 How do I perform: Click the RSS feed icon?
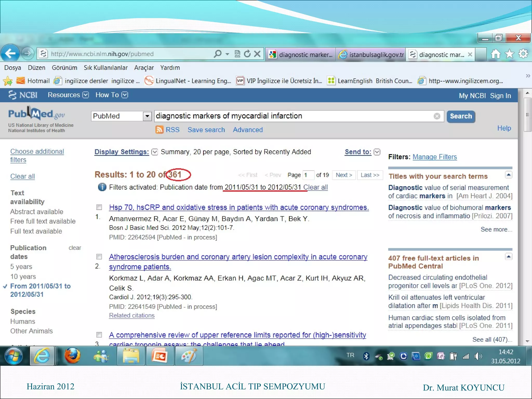[159, 130]
